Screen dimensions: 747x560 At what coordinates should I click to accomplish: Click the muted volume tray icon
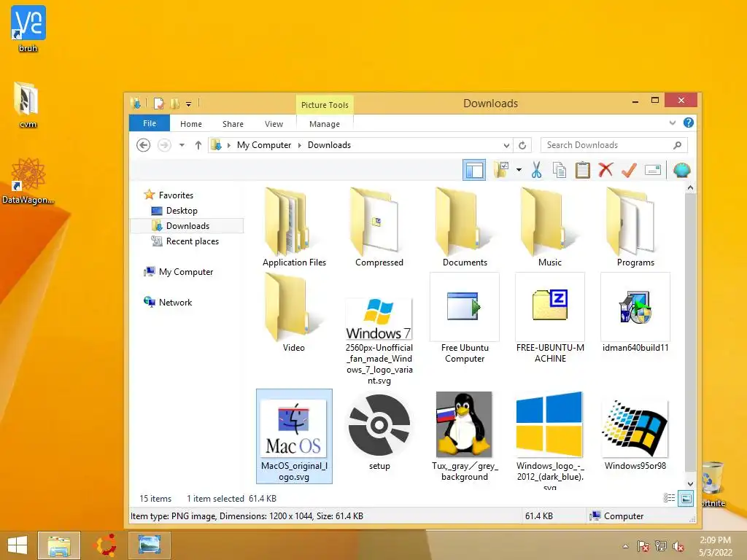click(x=678, y=546)
